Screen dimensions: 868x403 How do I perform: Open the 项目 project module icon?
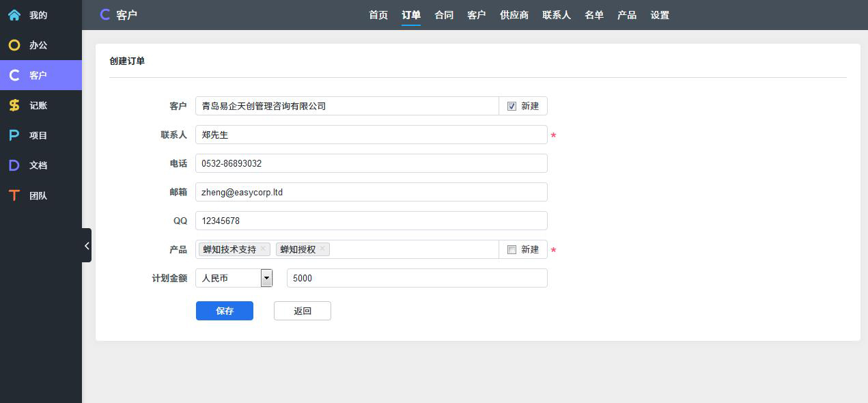coord(14,135)
